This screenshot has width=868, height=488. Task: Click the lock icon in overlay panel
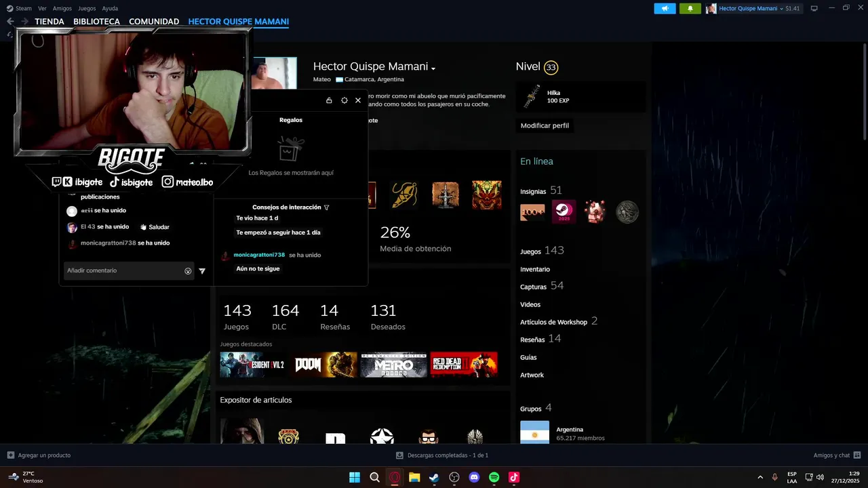pos(329,100)
